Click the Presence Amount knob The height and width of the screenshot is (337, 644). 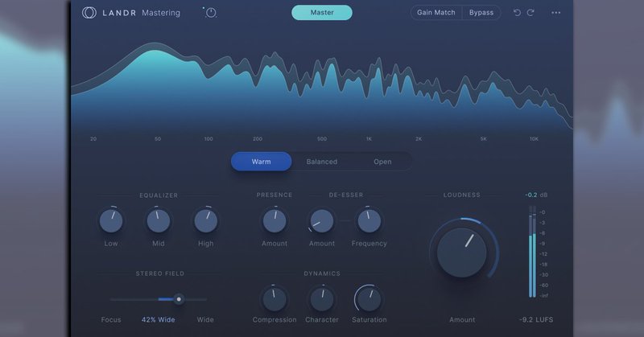(x=275, y=220)
